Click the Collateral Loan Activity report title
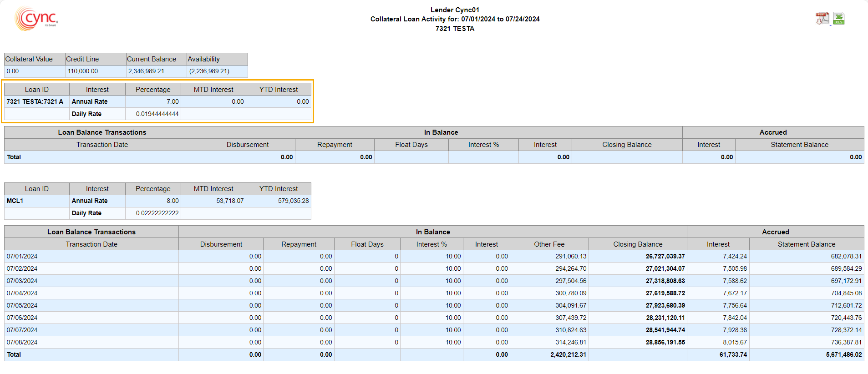 pyautogui.click(x=455, y=19)
